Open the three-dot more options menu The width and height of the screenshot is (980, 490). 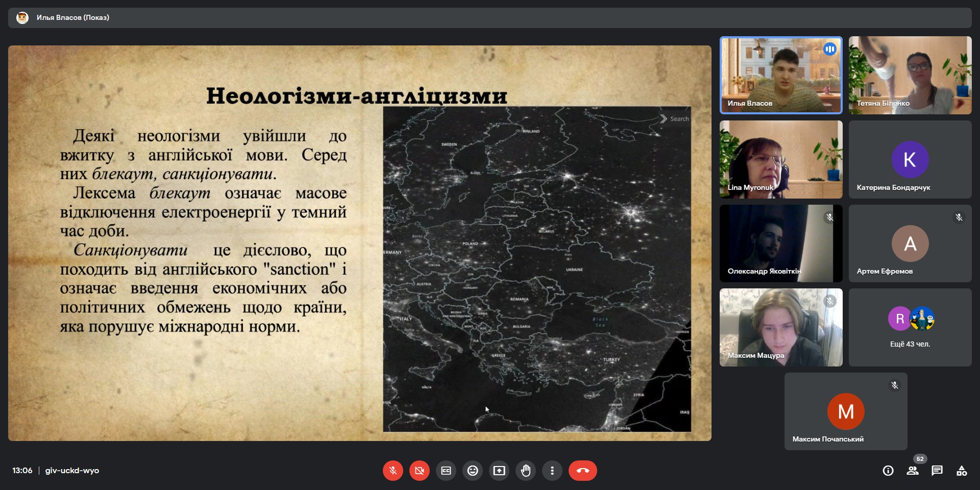point(552,471)
